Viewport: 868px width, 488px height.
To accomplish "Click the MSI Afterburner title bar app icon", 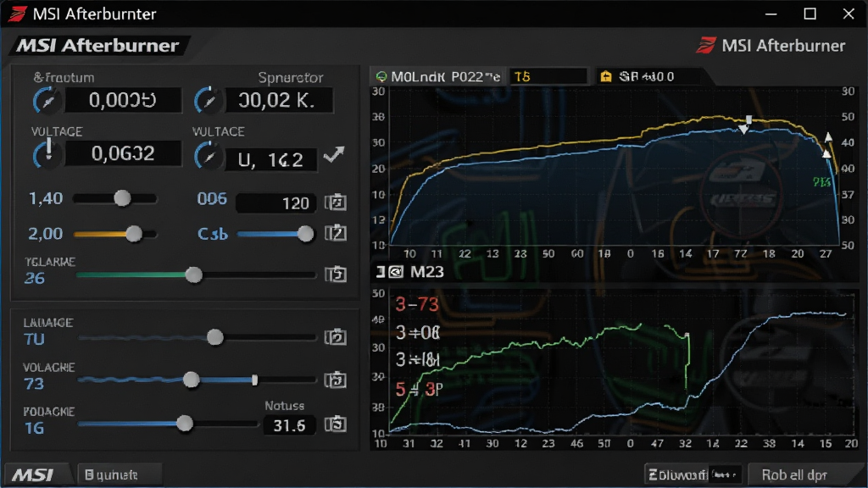I will [x=17, y=14].
